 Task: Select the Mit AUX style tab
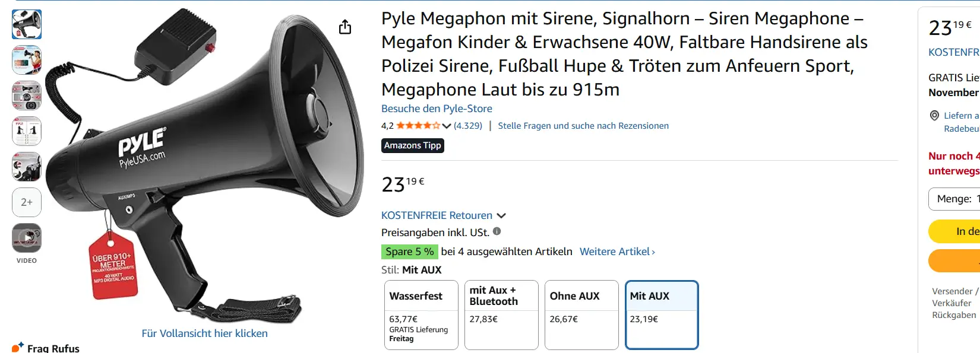662,315
